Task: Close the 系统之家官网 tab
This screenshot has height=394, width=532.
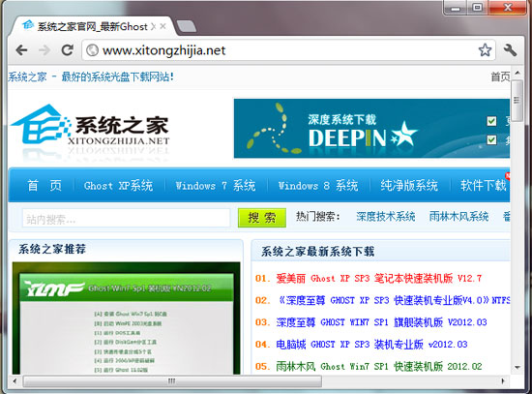Action: coord(163,26)
